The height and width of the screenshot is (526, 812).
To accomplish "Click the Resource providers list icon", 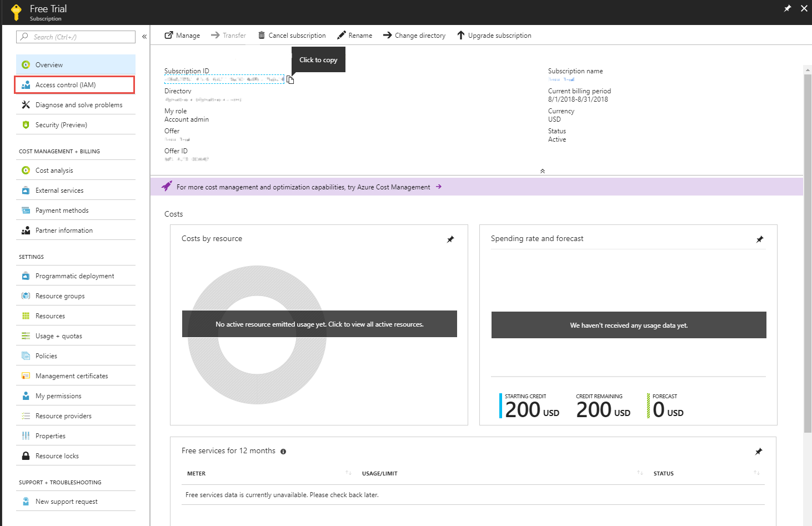I will coord(26,416).
